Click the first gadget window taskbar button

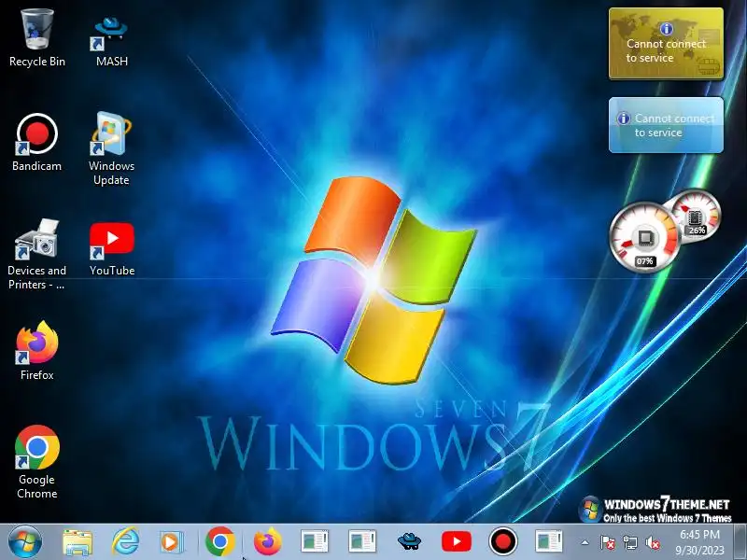tap(315, 542)
